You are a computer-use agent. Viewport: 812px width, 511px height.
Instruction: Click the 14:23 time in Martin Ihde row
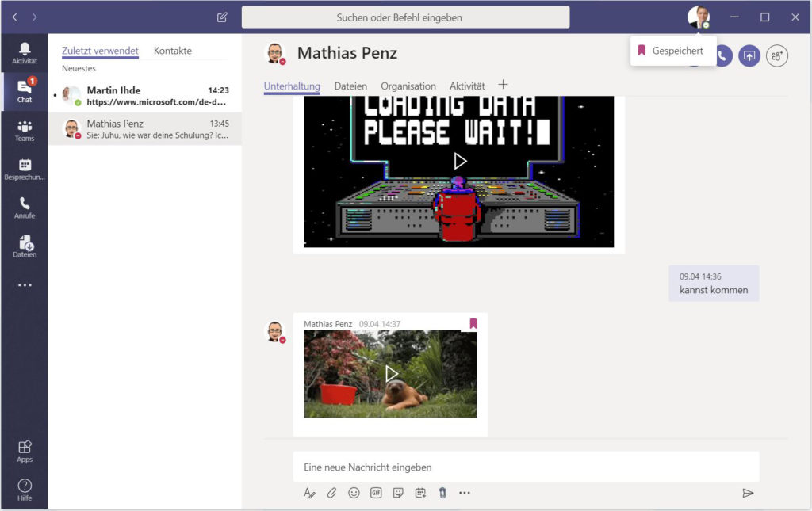tap(219, 90)
